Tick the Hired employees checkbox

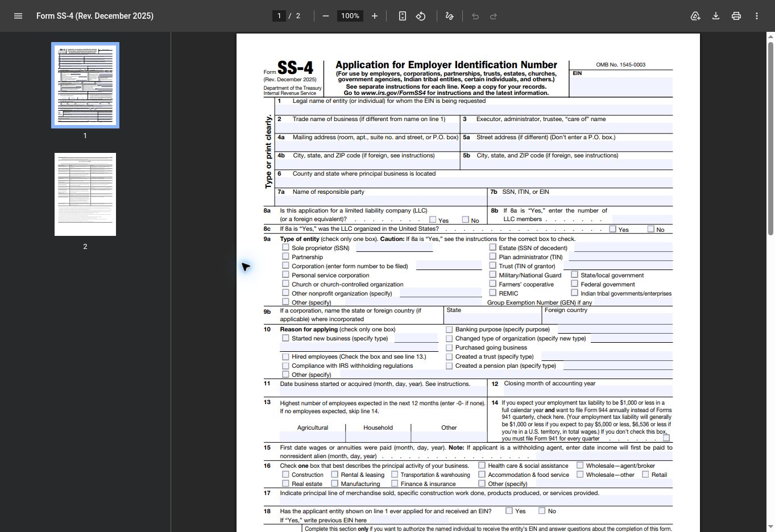click(x=285, y=356)
